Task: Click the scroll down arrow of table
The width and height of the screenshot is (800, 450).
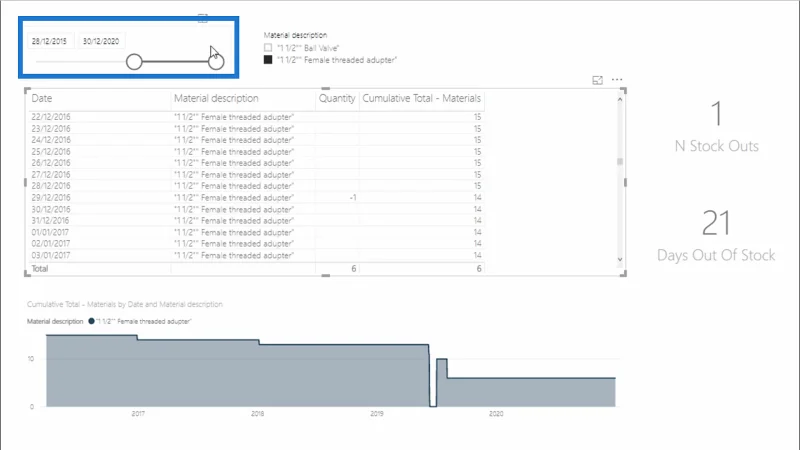Action: 620,259
